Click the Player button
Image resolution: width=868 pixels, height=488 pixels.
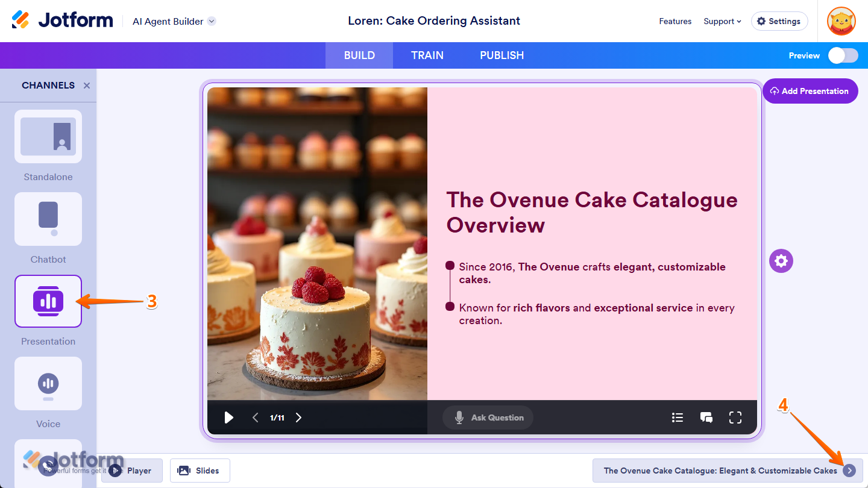pos(132,471)
